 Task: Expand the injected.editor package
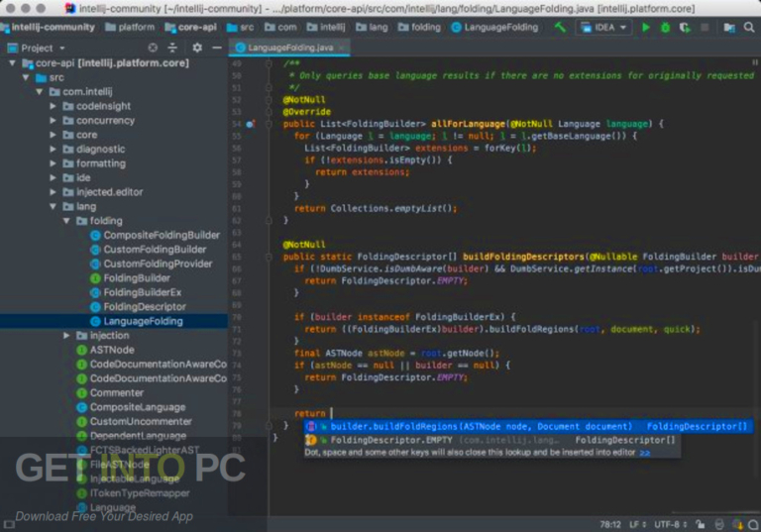tap(53, 192)
